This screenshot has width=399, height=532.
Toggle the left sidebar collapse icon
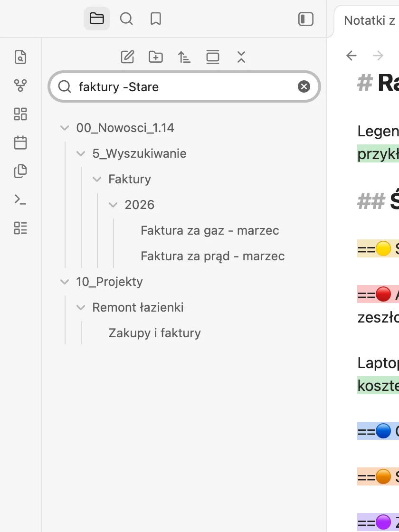pyautogui.click(x=306, y=19)
